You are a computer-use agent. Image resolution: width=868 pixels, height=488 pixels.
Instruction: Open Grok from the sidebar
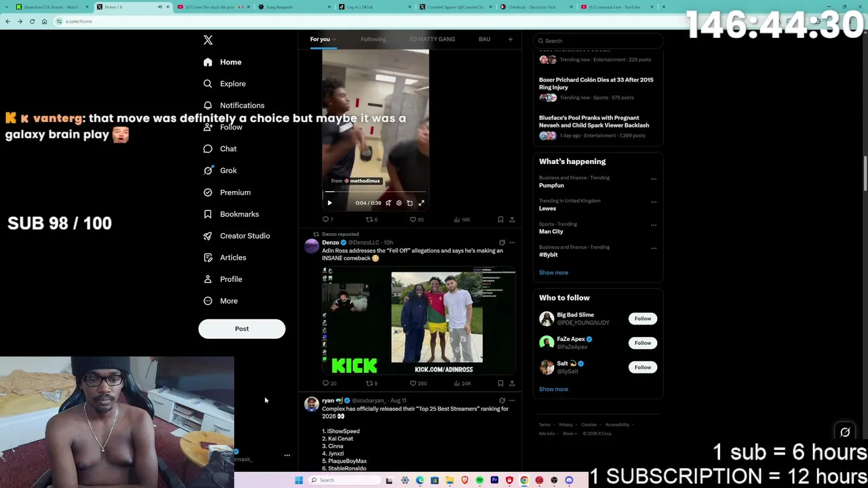[220, 170]
